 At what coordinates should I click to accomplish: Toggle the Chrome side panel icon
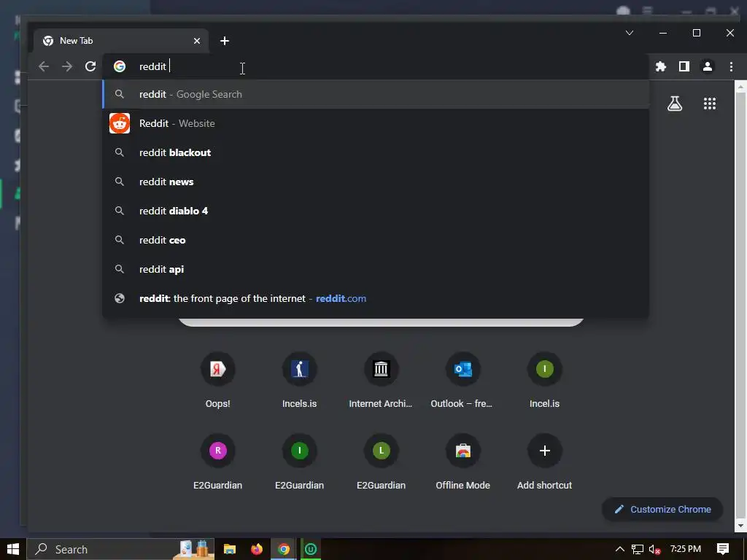pos(684,66)
